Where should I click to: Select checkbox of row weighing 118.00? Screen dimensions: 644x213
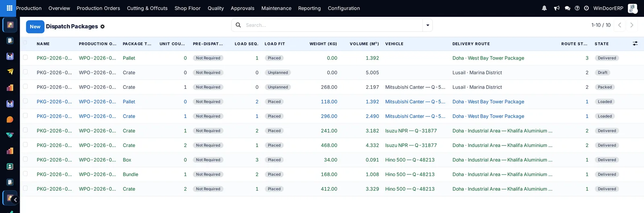pyautogui.click(x=25, y=101)
